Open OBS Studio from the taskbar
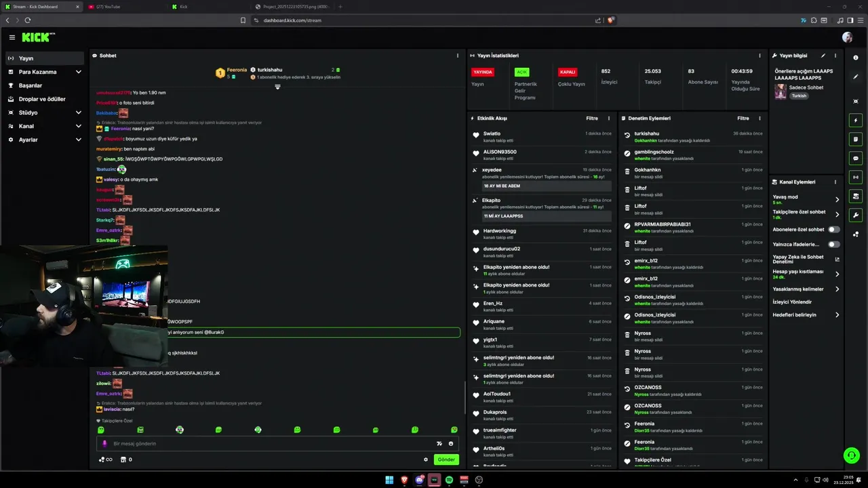The image size is (868, 488). pos(479,480)
